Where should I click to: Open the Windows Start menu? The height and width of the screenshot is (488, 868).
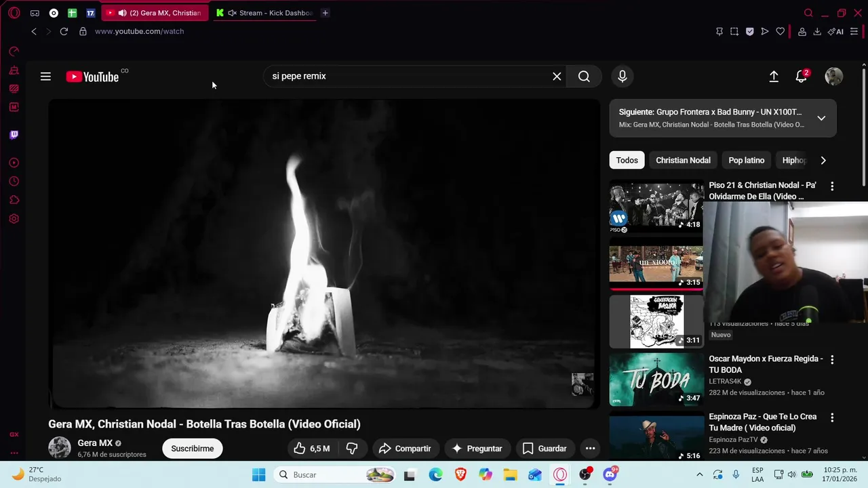tap(258, 474)
